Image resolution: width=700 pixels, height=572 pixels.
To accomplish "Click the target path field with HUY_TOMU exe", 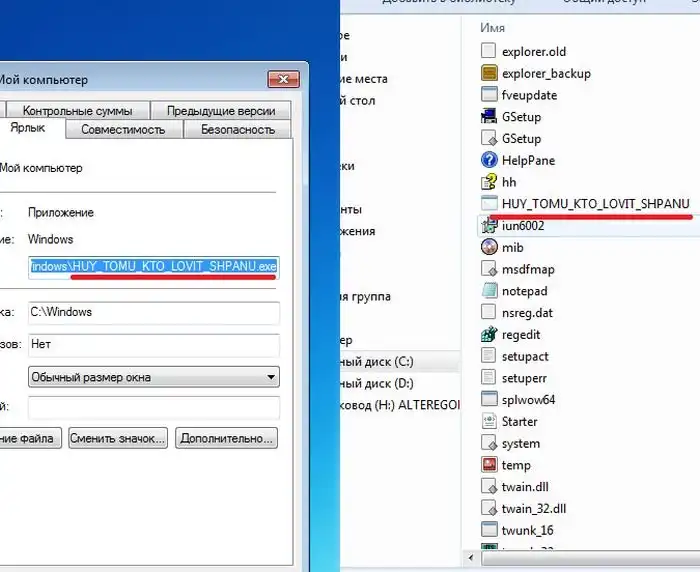I will (x=153, y=267).
